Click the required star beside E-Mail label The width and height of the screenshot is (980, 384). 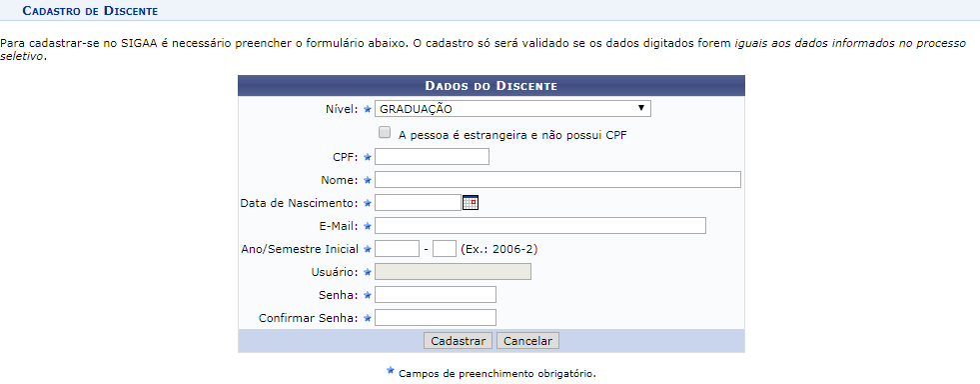click(368, 226)
